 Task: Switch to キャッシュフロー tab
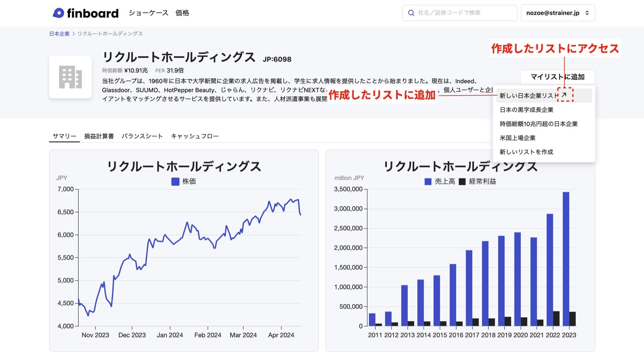click(195, 136)
